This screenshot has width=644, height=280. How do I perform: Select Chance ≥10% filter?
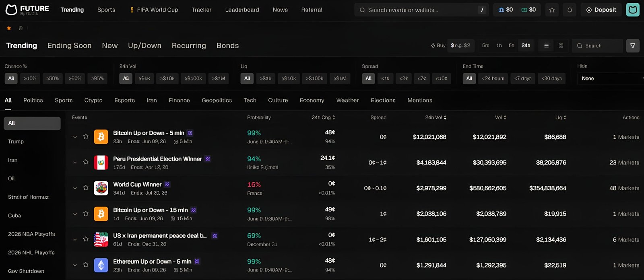(30, 78)
